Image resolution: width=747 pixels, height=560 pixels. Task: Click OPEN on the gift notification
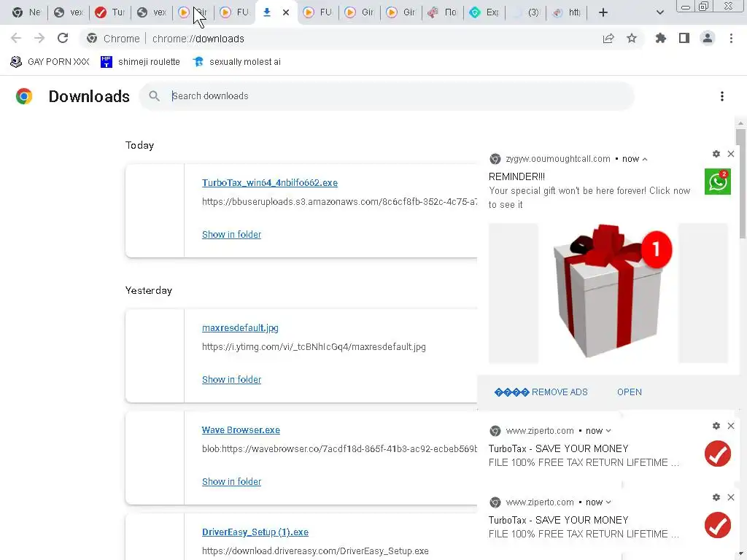pyautogui.click(x=630, y=392)
